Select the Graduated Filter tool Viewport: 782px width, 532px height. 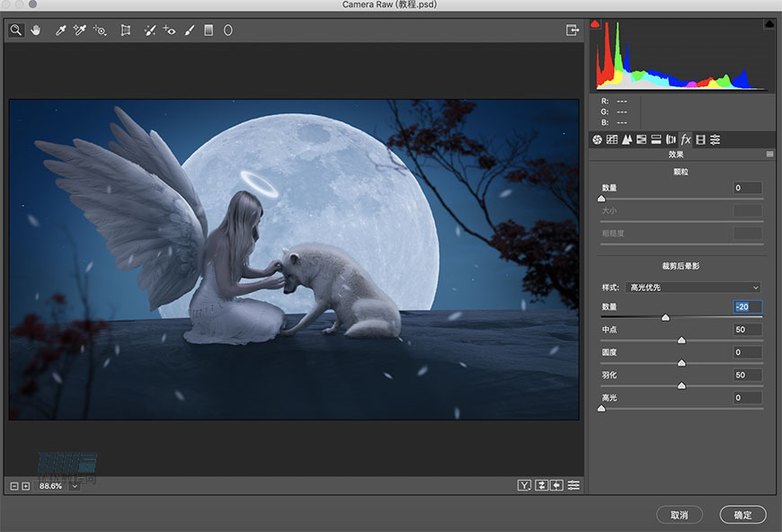coord(209,31)
